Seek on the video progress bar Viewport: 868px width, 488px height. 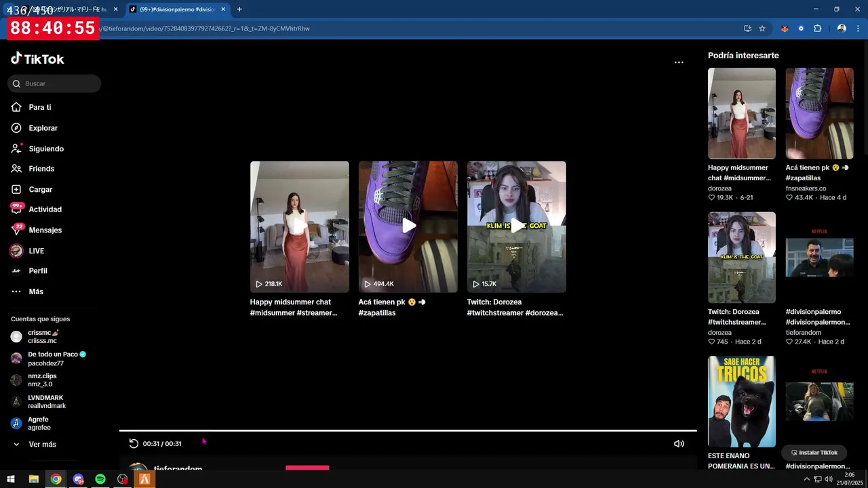point(408,430)
